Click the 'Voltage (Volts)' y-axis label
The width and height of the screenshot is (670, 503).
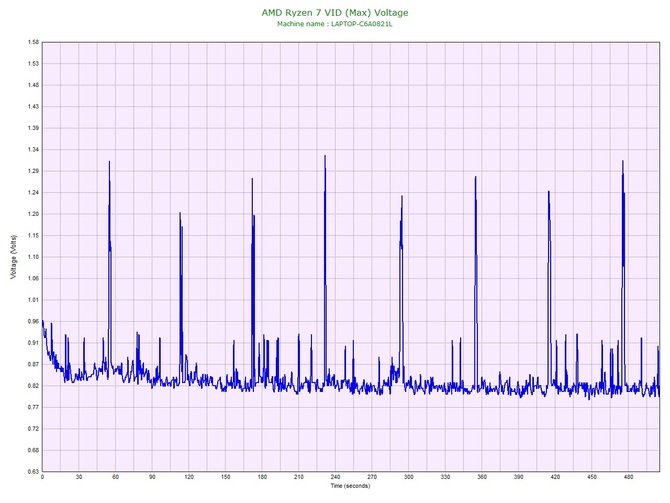(14, 257)
